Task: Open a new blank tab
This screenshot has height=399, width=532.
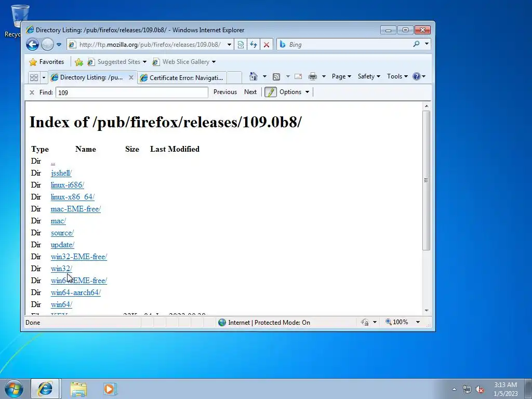Action: [x=234, y=77]
